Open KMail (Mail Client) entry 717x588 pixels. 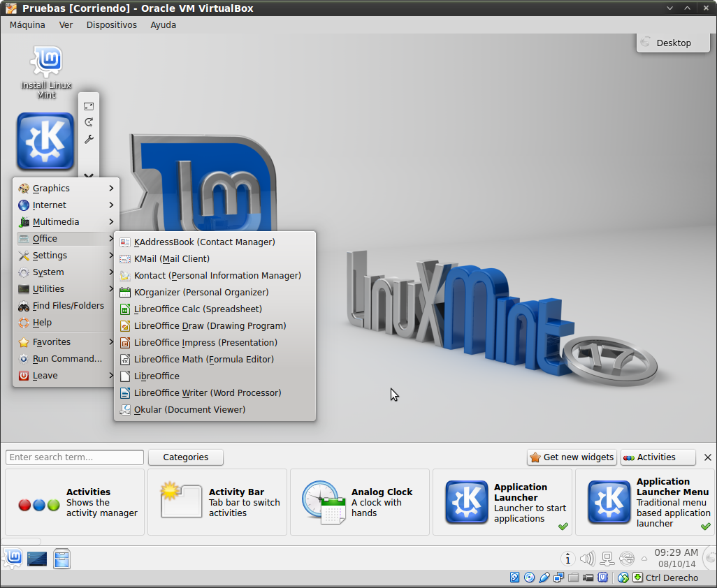pyautogui.click(x=171, y=258)
